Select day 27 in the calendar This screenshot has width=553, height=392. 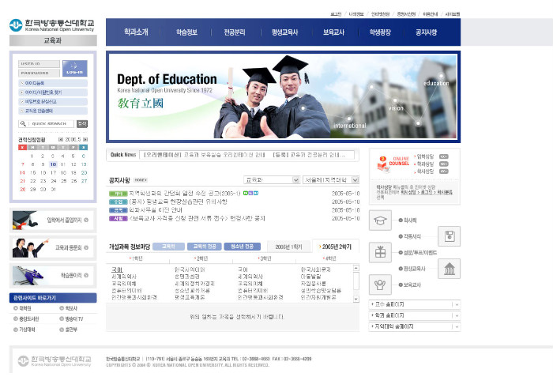pyautogui.click(x=84, y=181)
